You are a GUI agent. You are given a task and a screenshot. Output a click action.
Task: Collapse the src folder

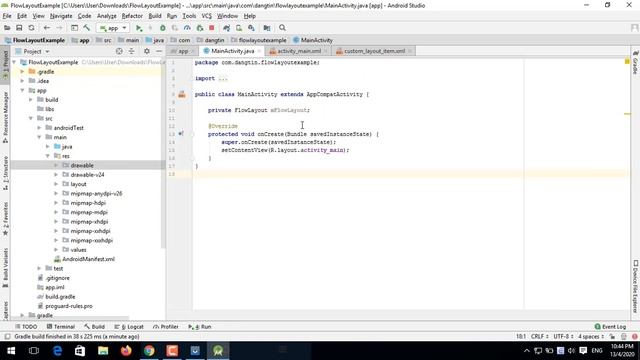pos(31,118)
